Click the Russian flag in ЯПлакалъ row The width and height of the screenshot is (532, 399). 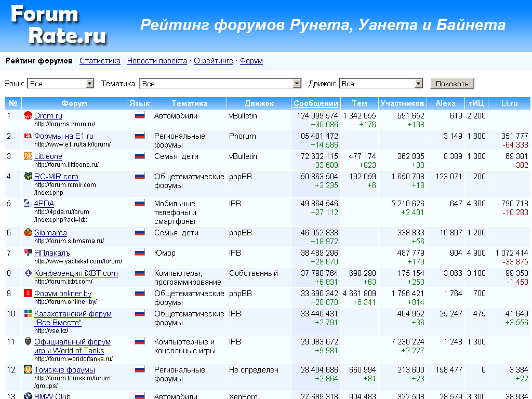click(x=140, y=253)
